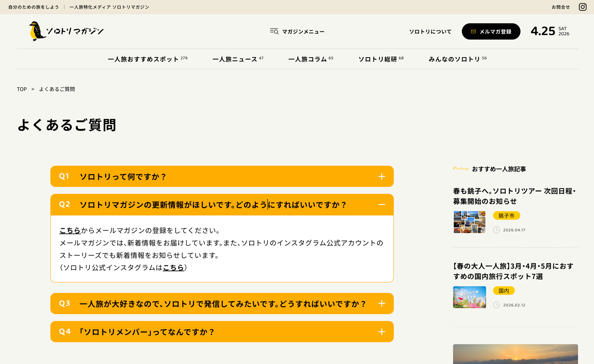Expand the Q1 ソロトリって何ですか question
Image resolution: width=594 pixels, height=364 pixels.
point(123,176)
